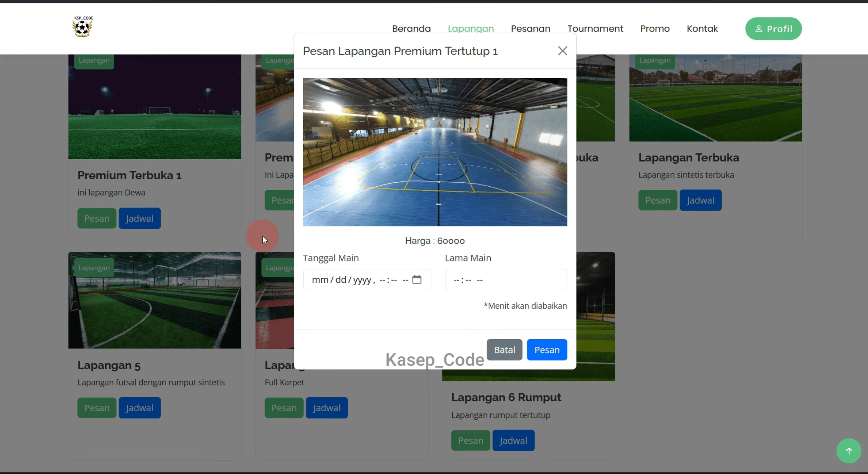The image size is (868, 474).
Task: Click the Lapangan badge on Lapangan Terbuka image
Action: pos(655,61)
